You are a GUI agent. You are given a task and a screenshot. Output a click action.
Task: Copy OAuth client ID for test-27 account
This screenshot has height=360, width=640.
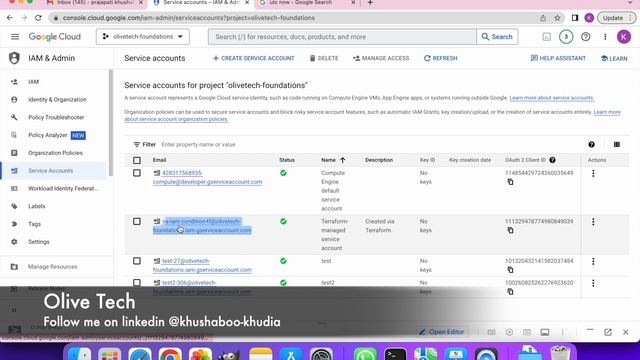pos(510,270)
